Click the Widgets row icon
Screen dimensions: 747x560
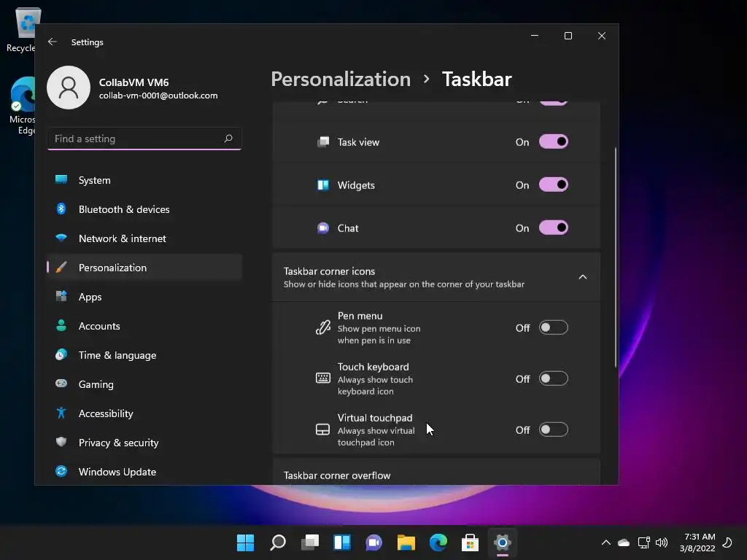(323, 184)
